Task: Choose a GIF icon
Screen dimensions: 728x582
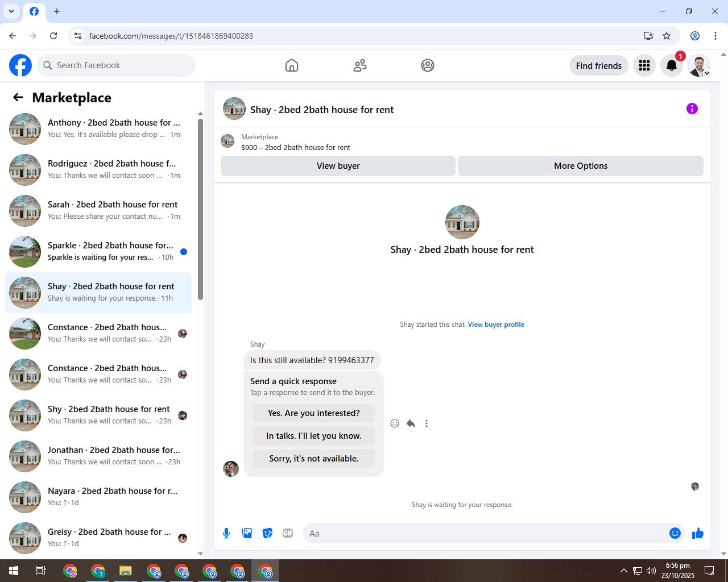Action: pos(288,533)
